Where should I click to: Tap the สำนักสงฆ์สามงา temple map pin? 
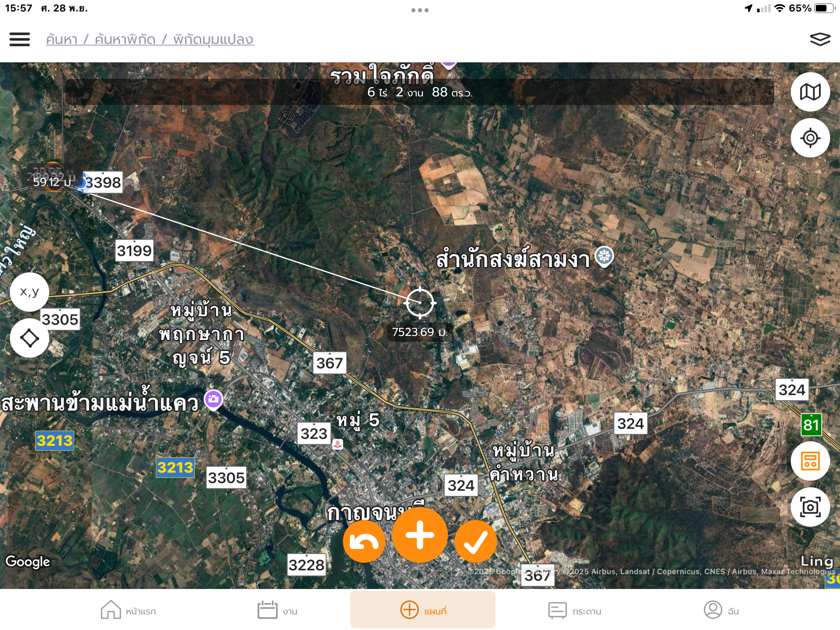point(604,256)
